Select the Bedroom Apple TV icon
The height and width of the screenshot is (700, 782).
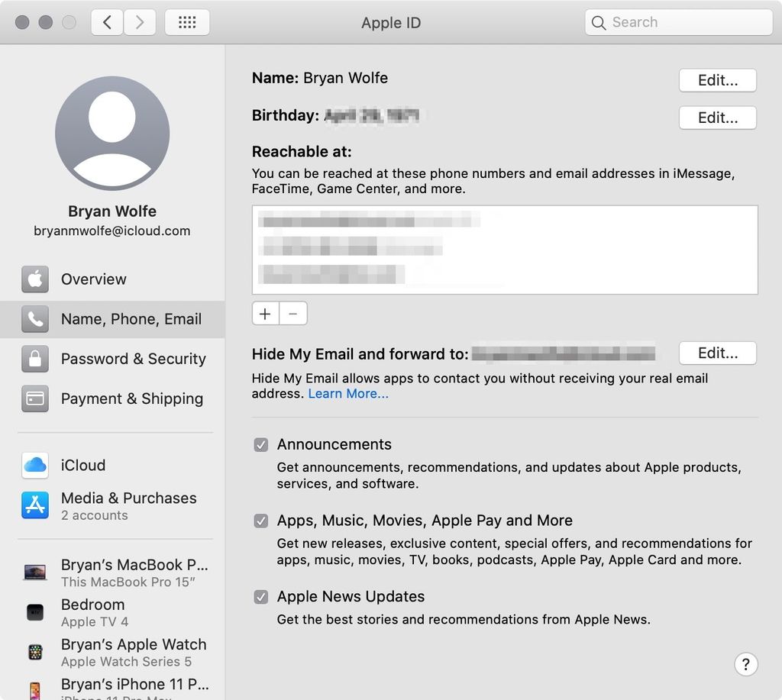click(x=35, y=612)
